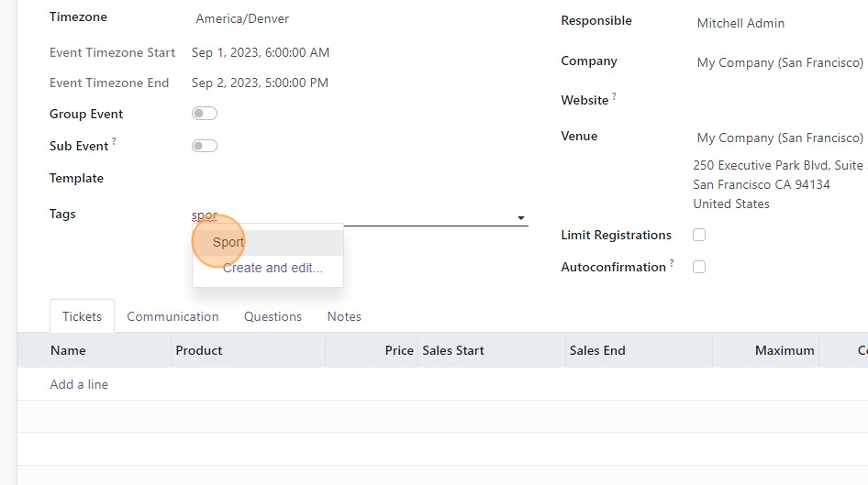
Task: Toggle the Sub Event switch
Action: coord(205,146)
